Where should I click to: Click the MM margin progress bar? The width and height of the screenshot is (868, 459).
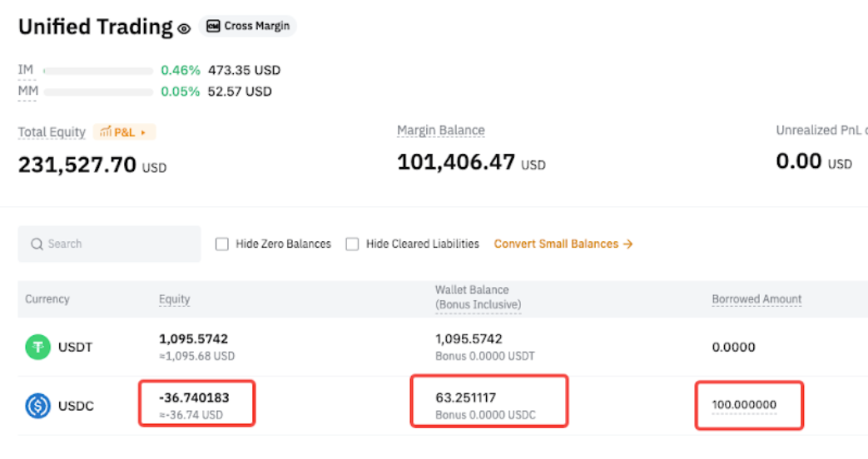(98, 92)
